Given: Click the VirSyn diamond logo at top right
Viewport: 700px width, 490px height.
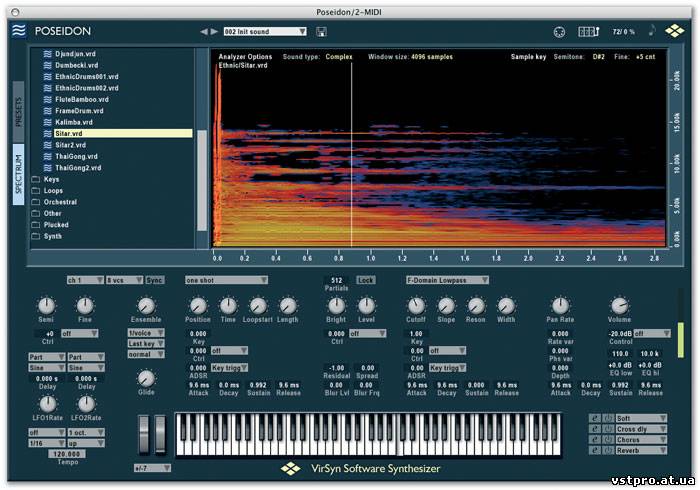Looking at the screenshot, I should click(675, 31).
